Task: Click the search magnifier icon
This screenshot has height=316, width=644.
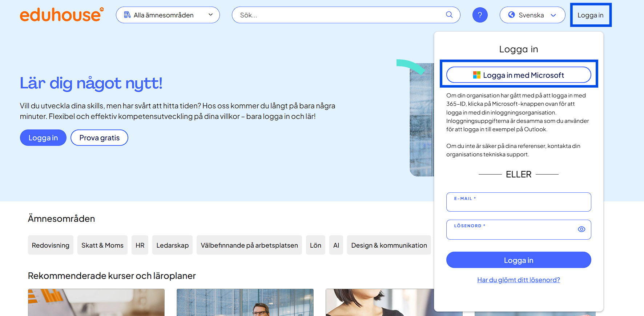Action: point(449,15)
